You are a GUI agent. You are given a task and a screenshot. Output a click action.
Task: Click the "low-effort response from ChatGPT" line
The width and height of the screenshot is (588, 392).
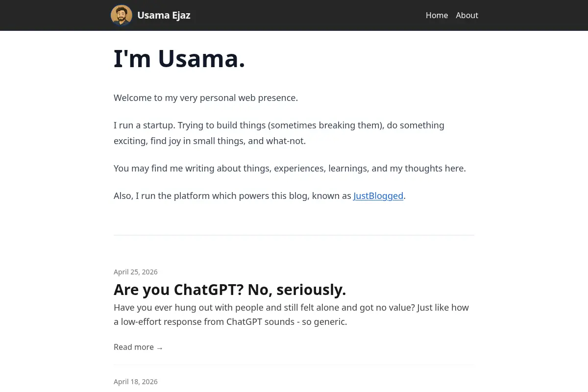[x=230, y=322]
